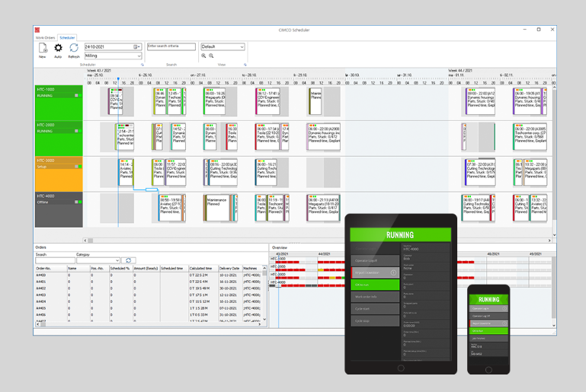The height and width of the screenshot is (392, 586).
Task: Tap Operator Logoff on the tablet
Action: tap(375, 260)
